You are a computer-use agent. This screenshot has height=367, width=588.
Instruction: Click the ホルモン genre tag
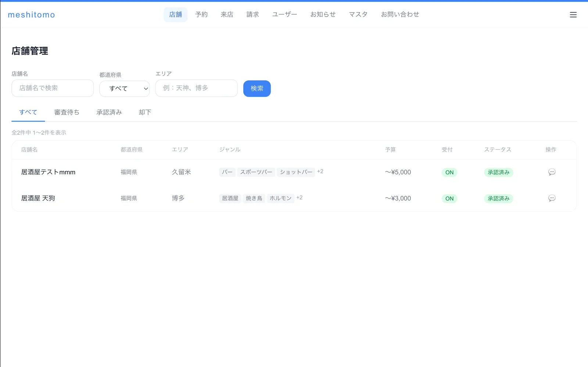[280, 198]
